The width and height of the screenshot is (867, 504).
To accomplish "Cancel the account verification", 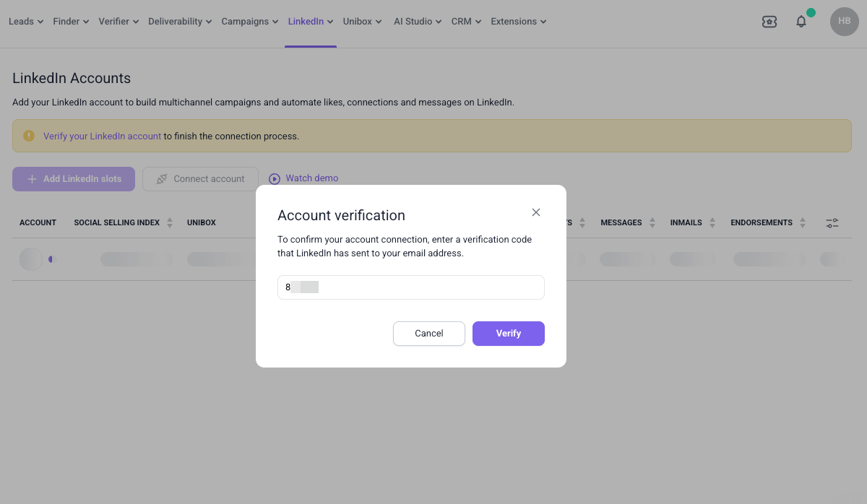I will 429,334.
